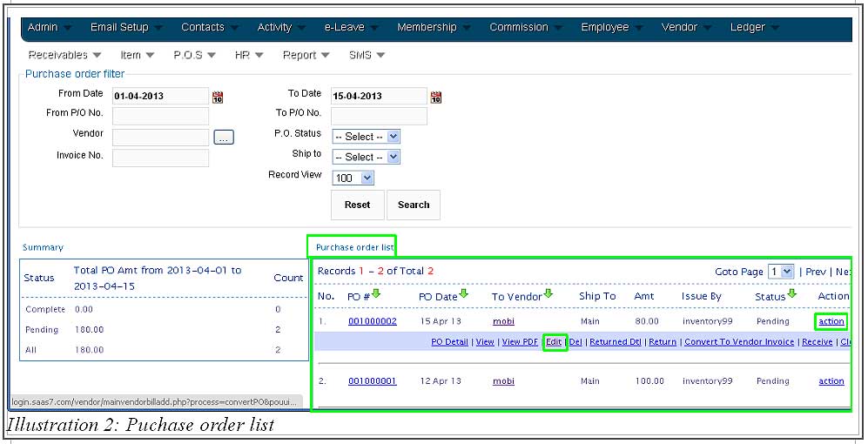Choose a page in Goto Page dropdown
Image resolution: width=868 pixels, height=444 pixels.
pos(780,272)
